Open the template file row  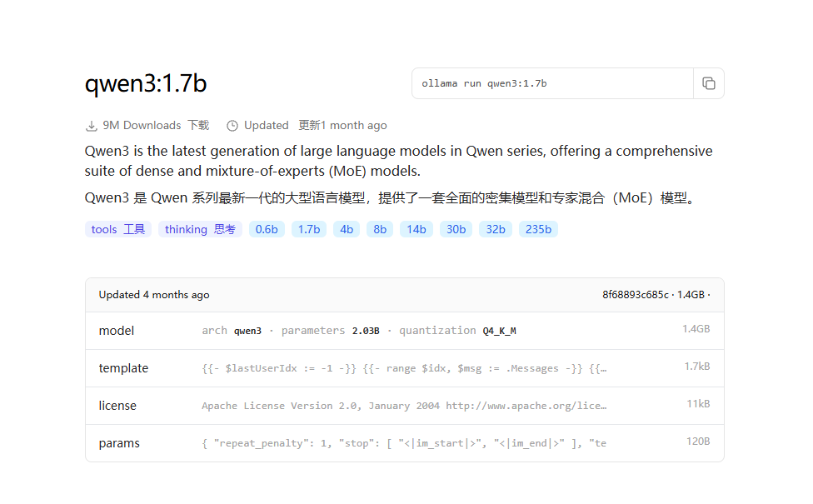coord(405,368)
